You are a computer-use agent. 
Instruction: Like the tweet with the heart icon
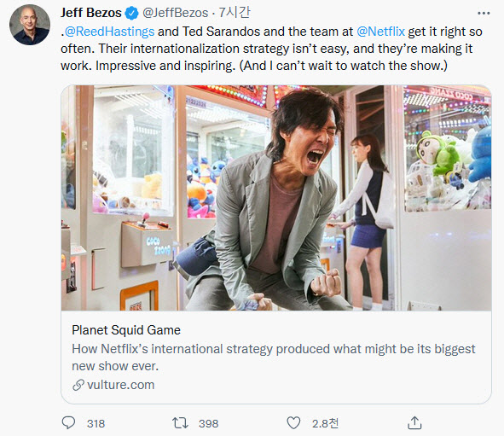[x=293, y=423]
